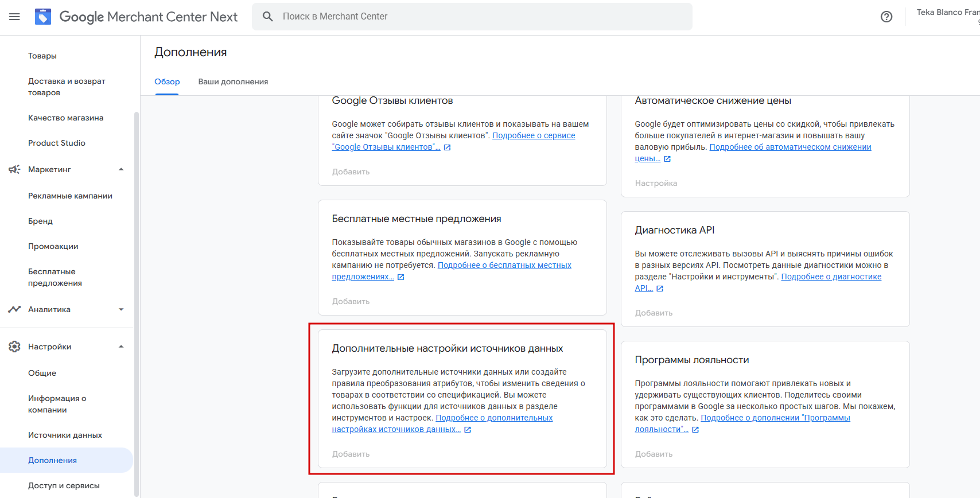The image size is (980, 498).
Task: Click external link icon after Диагностика API link
Action: (x=660, y=289)
